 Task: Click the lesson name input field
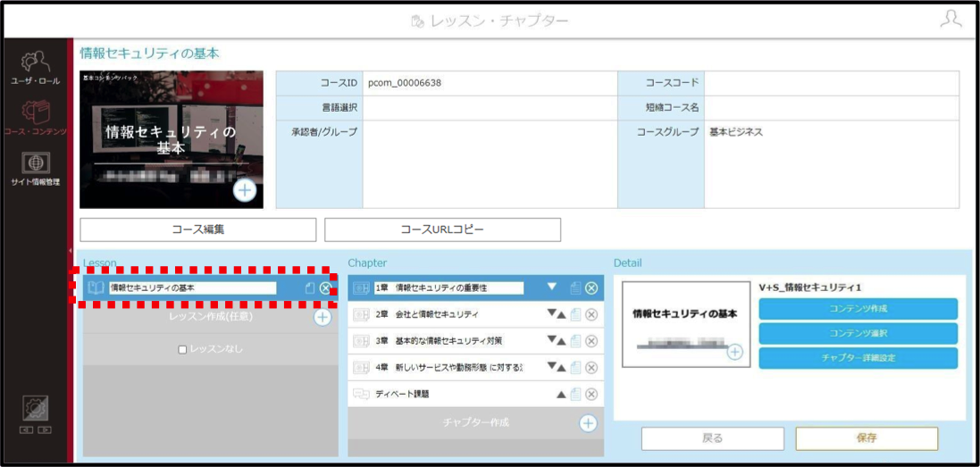click(x=192, y=288)
